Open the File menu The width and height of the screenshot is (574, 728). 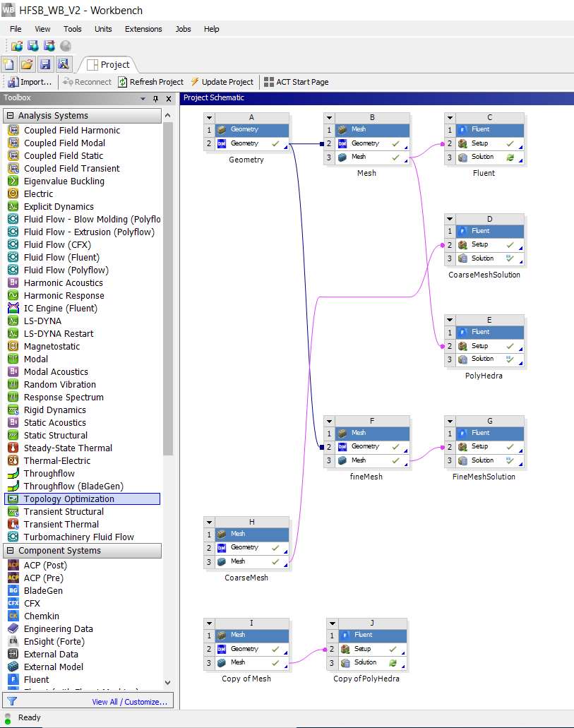[16, 29]
